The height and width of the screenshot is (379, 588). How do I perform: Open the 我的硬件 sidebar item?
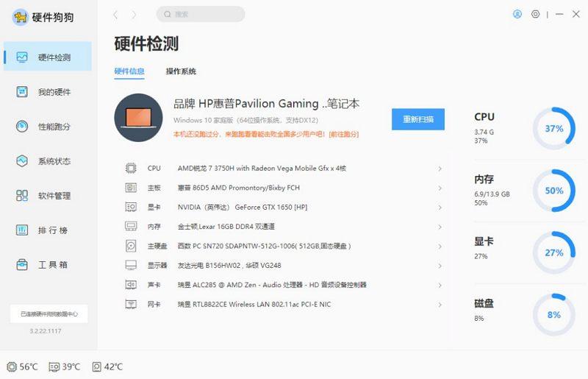(x=48, y=92)
